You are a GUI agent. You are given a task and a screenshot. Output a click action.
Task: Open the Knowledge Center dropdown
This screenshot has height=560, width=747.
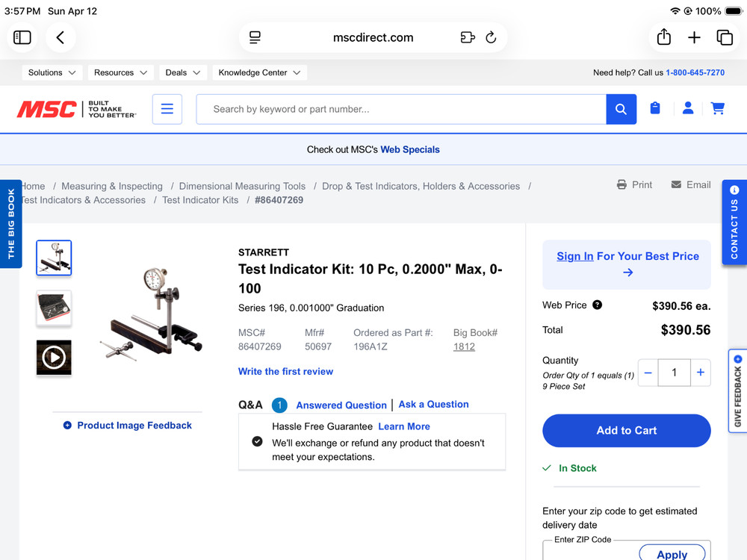point(259,72)
